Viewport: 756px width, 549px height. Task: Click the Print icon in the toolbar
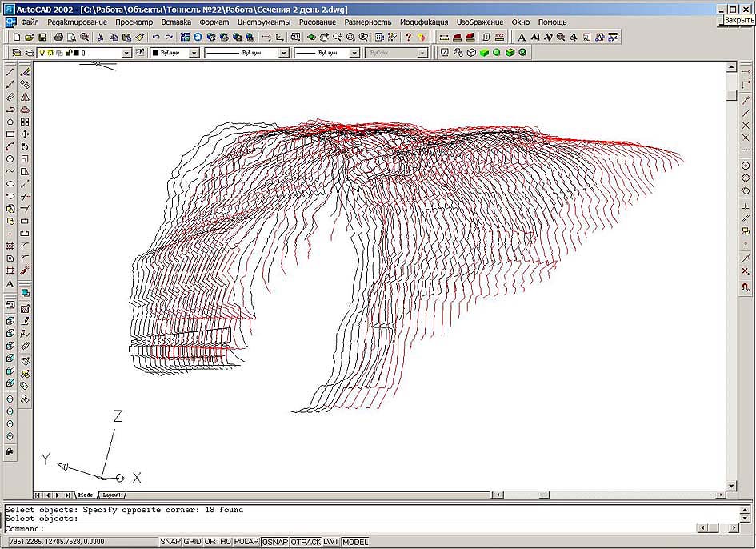[59, 37]
